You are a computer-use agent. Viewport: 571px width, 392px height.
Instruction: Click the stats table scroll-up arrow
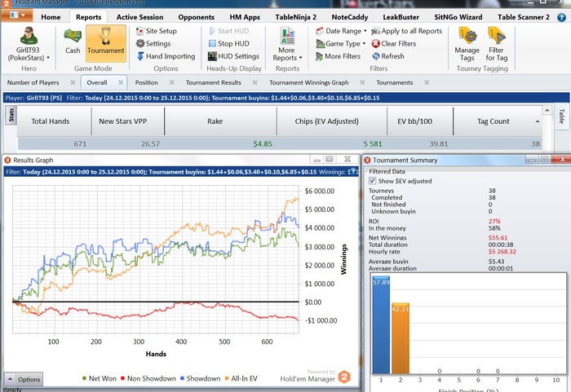(x=547, y=110)
